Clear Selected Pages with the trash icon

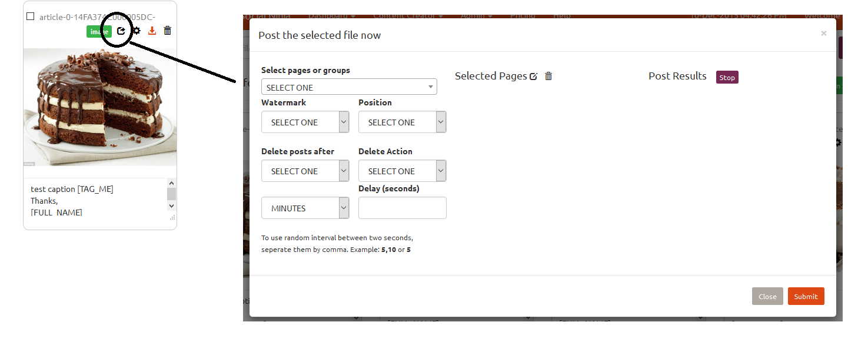[548, 76]
